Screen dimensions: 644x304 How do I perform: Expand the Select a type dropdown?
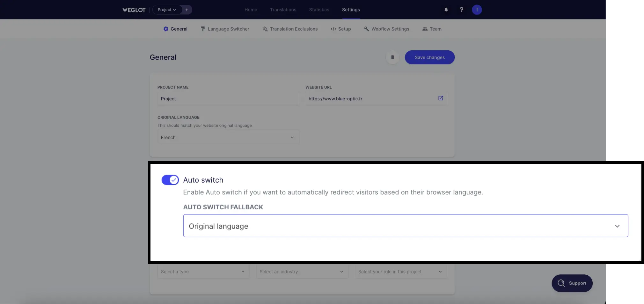pyautogui.click(x=203, y=272)
